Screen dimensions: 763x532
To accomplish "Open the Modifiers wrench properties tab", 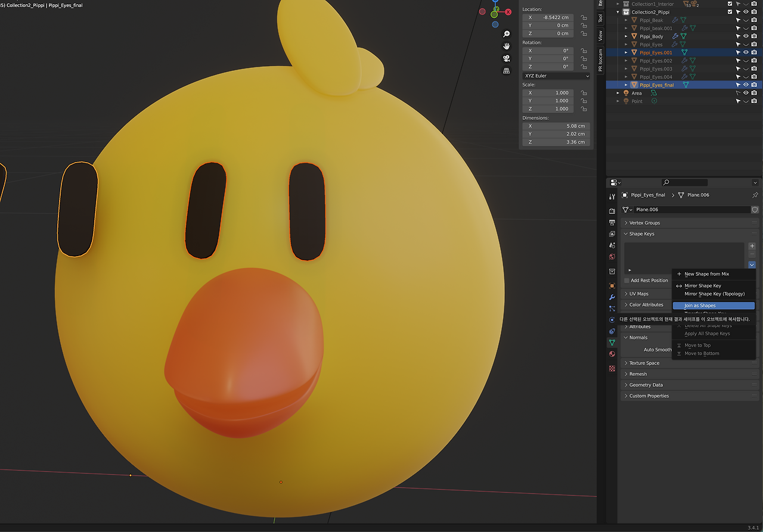I will (x=612, y=297).
